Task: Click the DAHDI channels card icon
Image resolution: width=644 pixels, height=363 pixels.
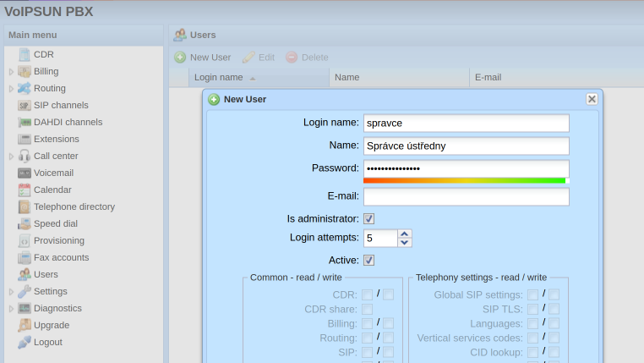Action: coord(25,123)
